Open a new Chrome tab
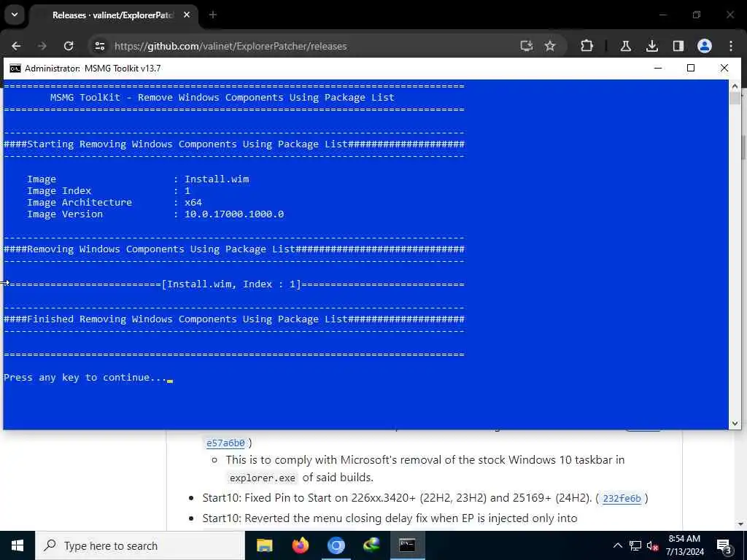The width and height of the screenshot is (747, 560). click(x=212, y=15)
